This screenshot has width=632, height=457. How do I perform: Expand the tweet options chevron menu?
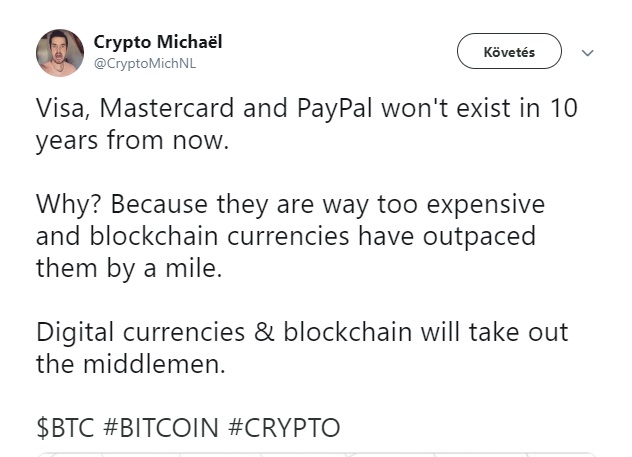tap(588, 53)
